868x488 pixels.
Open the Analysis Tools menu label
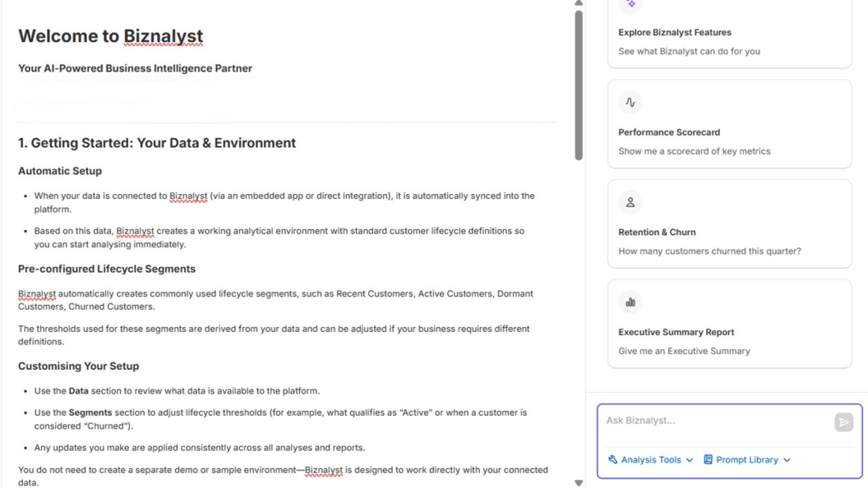click(x=651, y=460)
